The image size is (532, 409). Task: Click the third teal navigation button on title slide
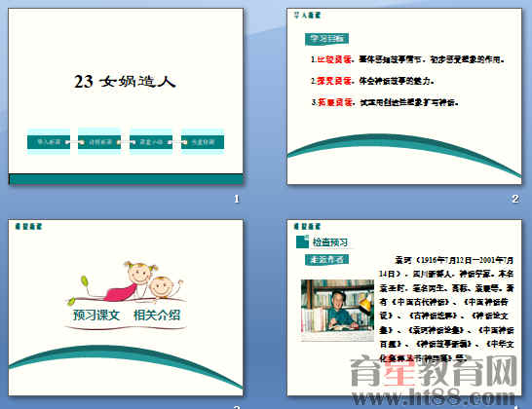tap(151, 142)
